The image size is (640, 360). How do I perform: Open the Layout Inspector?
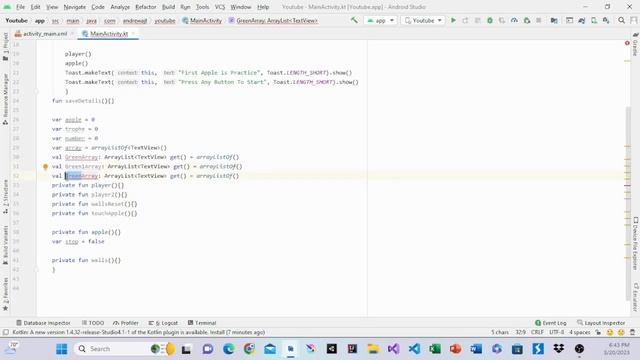[x=601, y=323]
